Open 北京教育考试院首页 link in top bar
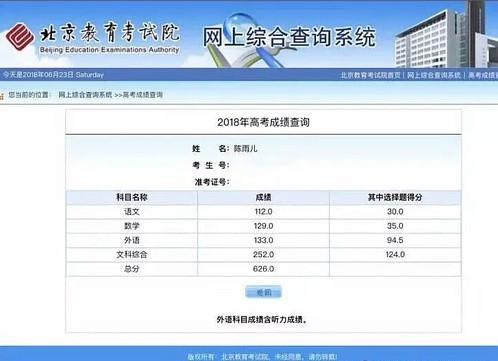498x361 pixels. pyautogui.click(x=370, y=75)
